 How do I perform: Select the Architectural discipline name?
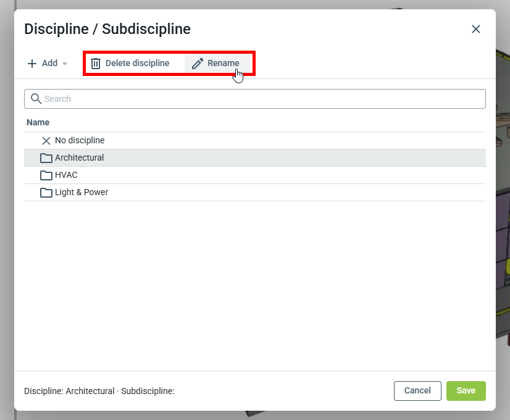pos(79,157)
